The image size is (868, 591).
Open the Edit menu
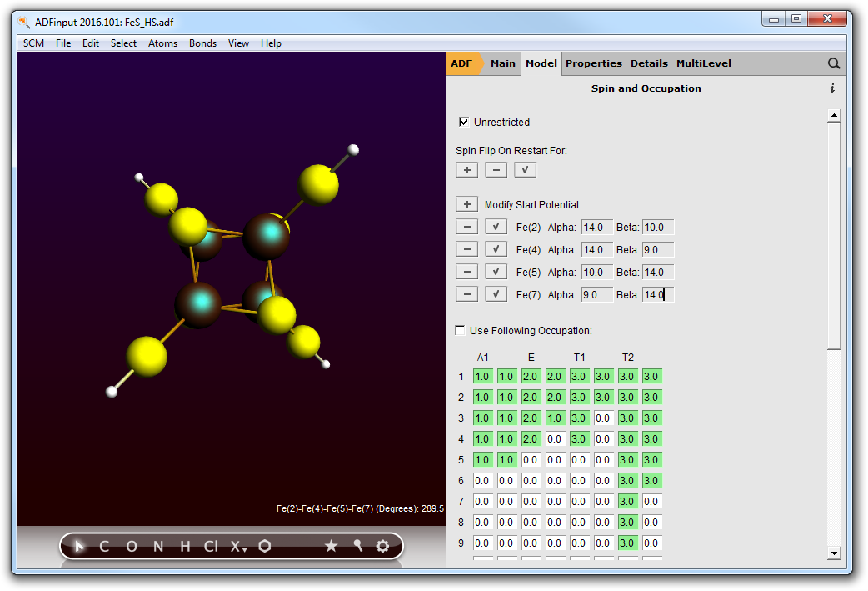coord(91,43)
